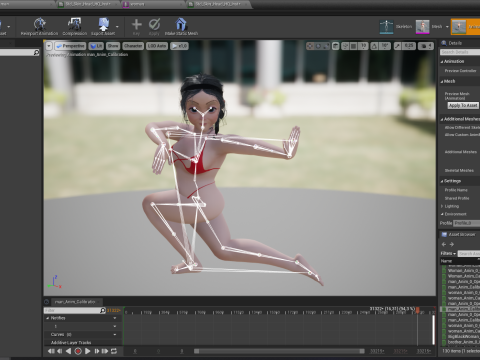This screenshot has height=360, width=480.
Task: Collapse the Animation section in Details
Action: pyautogui.click(x=442, y=62)
